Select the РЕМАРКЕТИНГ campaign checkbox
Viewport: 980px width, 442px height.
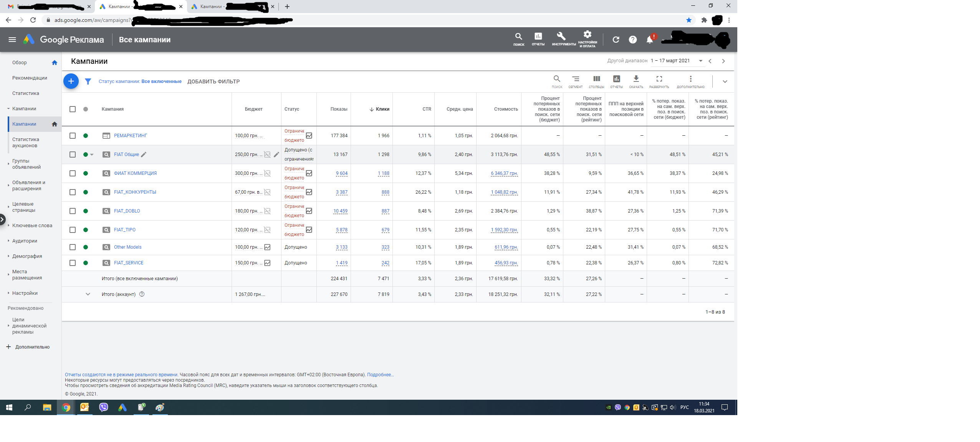73,136
